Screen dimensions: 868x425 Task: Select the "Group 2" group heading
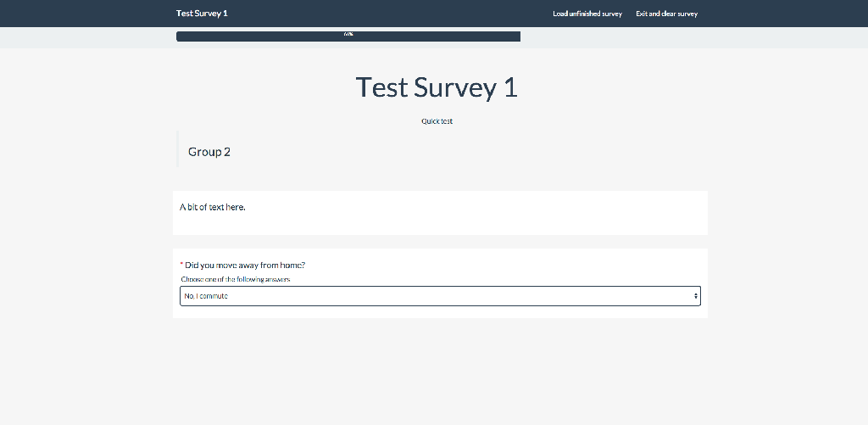(209, 152)
